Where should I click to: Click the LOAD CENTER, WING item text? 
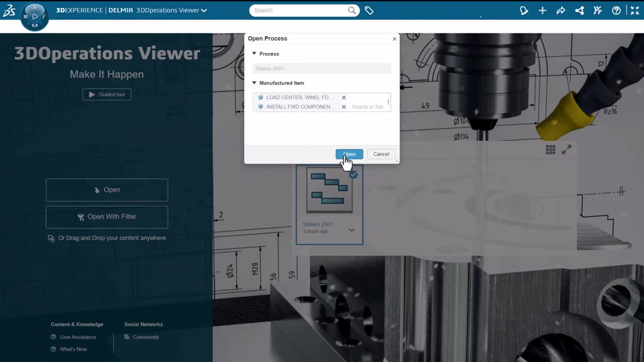299,98
